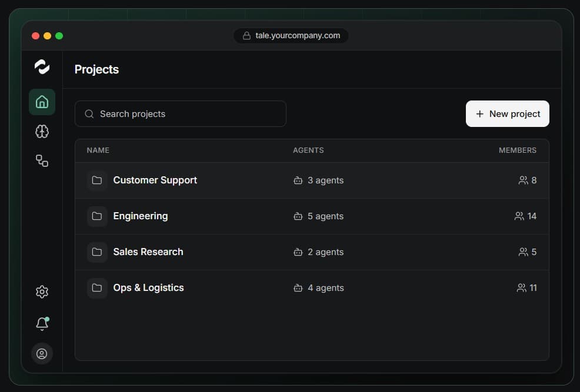Open notifications bell icon
The image size is (580, 392).
[42, 324]
